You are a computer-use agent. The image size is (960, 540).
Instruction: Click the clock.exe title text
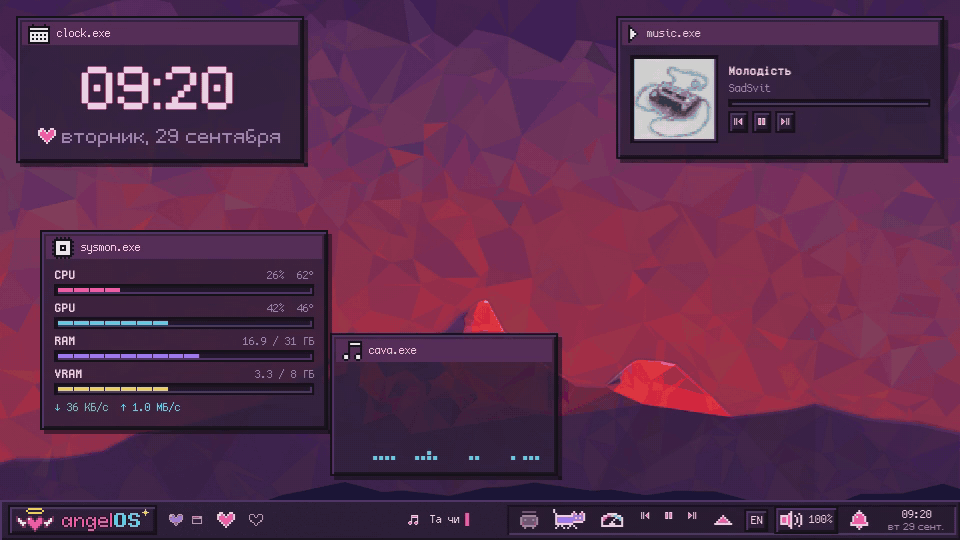click(83, 33)
